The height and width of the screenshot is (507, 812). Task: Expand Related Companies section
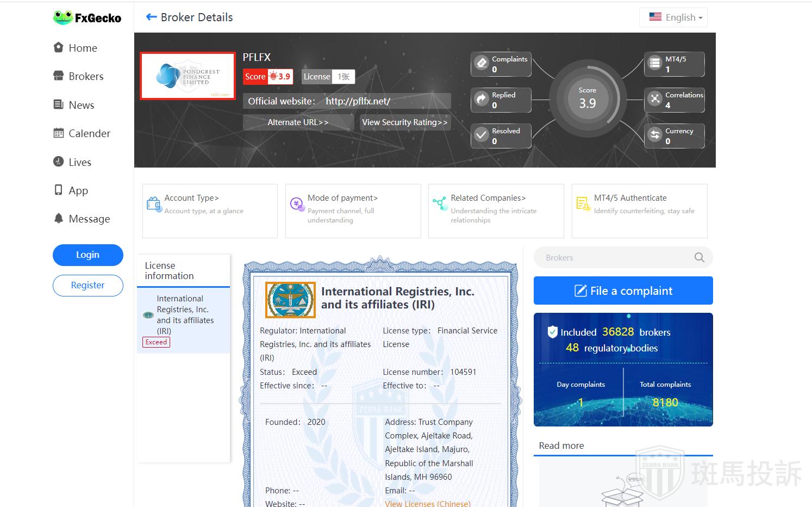tap(488, 198)
